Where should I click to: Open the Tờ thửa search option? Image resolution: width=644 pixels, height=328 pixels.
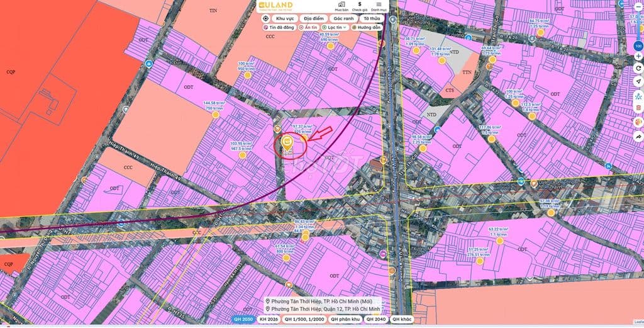tap(373, 18)
